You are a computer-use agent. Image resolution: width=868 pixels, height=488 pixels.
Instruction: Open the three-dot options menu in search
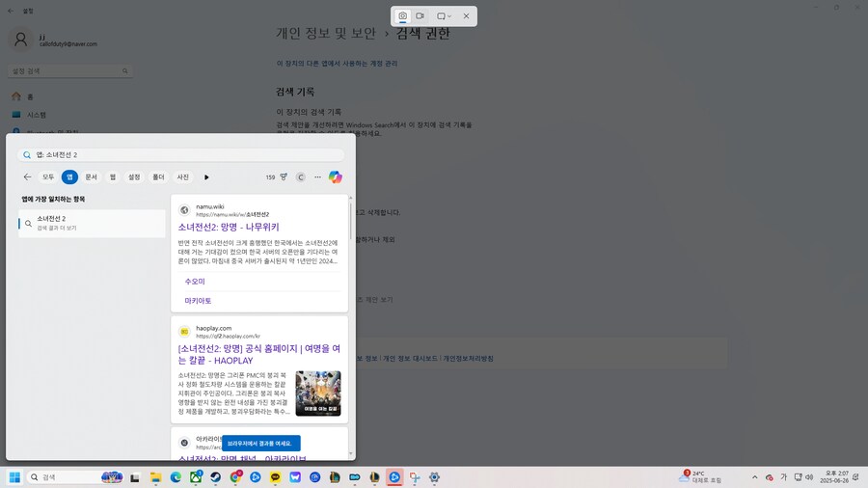click(317, 177)
